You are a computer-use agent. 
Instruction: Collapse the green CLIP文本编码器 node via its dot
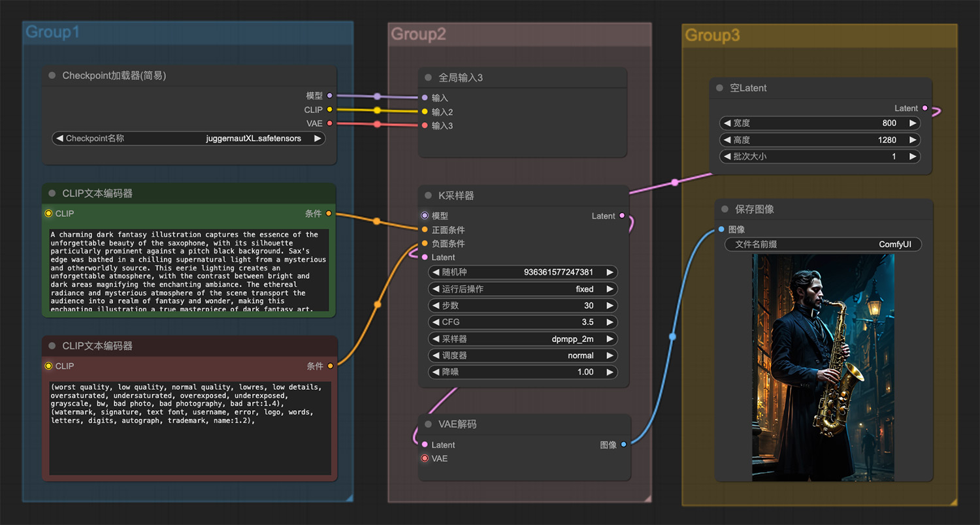coord(52,193)
